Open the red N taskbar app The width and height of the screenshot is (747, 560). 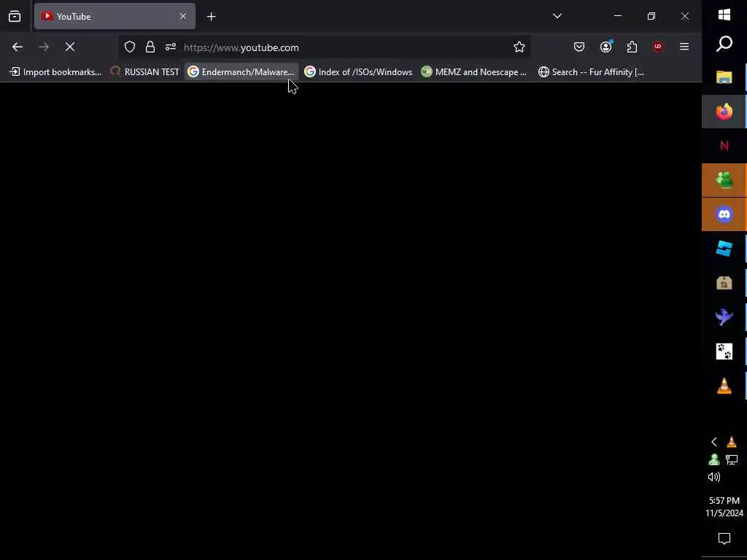[x=724, y=146]
